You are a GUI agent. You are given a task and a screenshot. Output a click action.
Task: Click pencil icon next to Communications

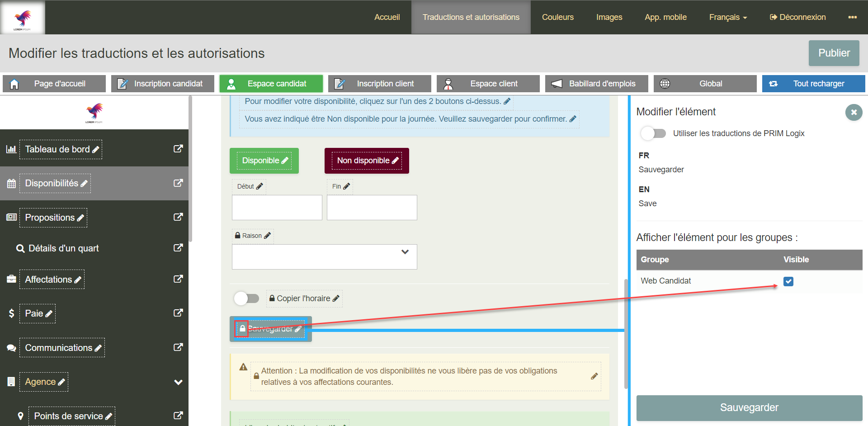click(98, 348)
